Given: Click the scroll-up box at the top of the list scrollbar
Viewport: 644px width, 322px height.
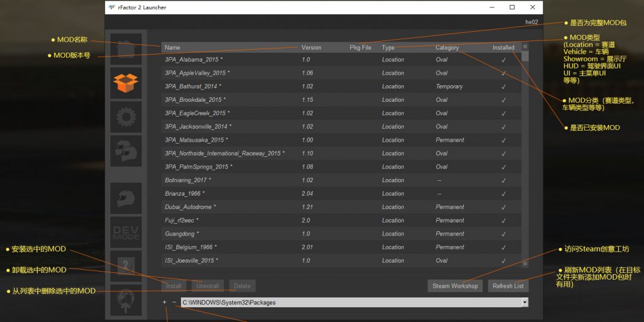Looking at the screenshot, I should point(525,47).
